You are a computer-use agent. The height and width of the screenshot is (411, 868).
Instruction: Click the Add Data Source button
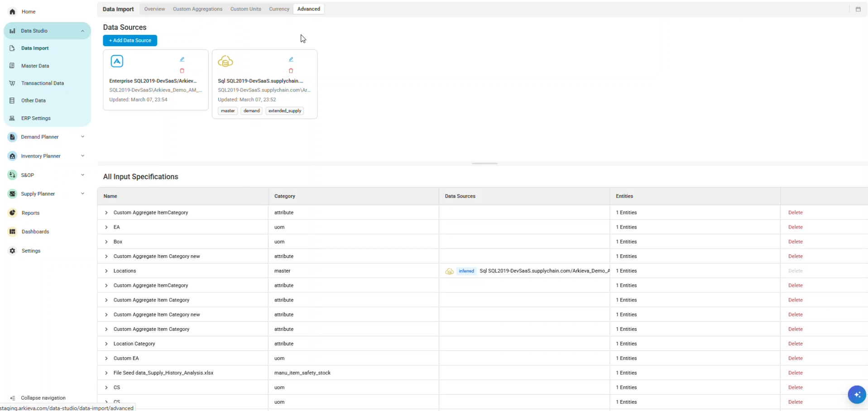[130, 40]
